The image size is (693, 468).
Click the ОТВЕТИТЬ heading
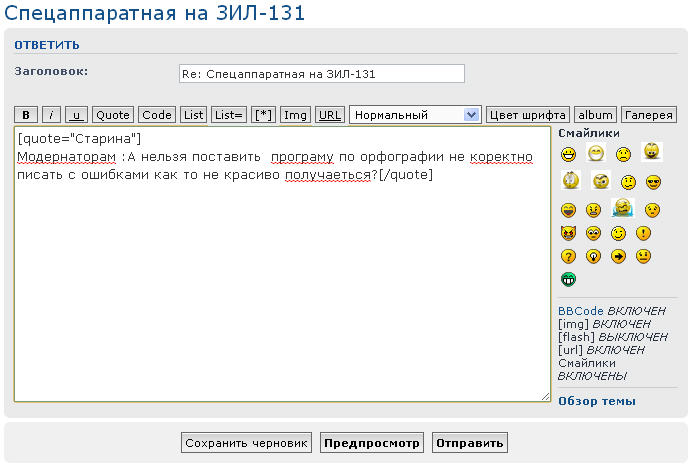(x=47, y=45)
